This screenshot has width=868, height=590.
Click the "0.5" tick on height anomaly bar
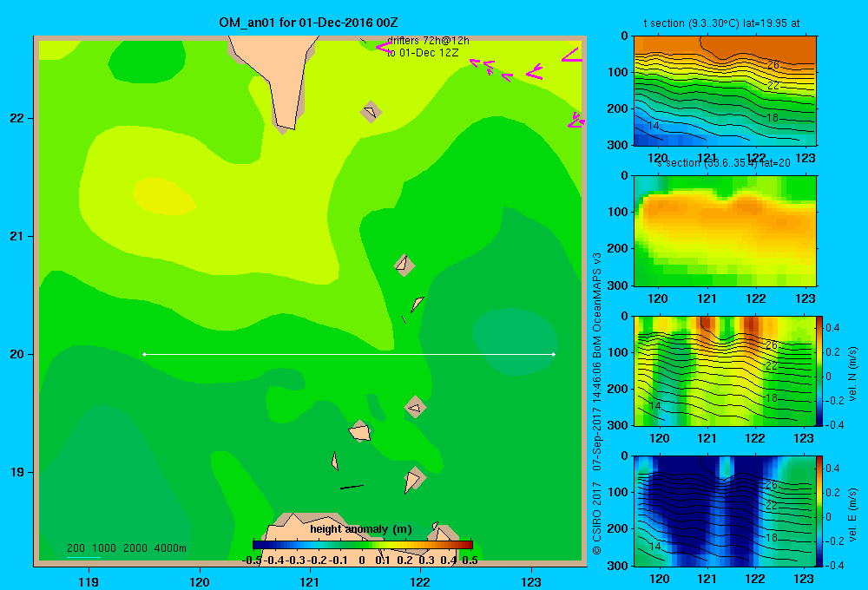point(470,560)
